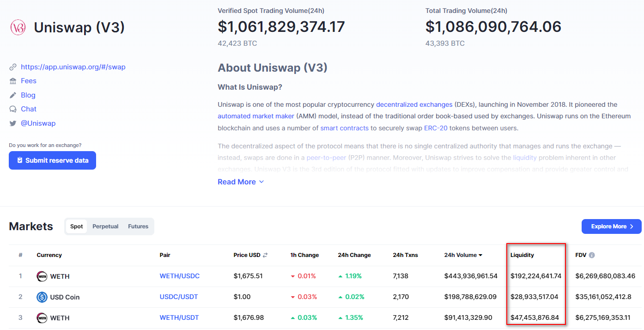Image resolution: width=644 pixels, height=330 pixels.
Task: Click the $198,788,629.09 volume cell
Action: (x=470, y=297)
